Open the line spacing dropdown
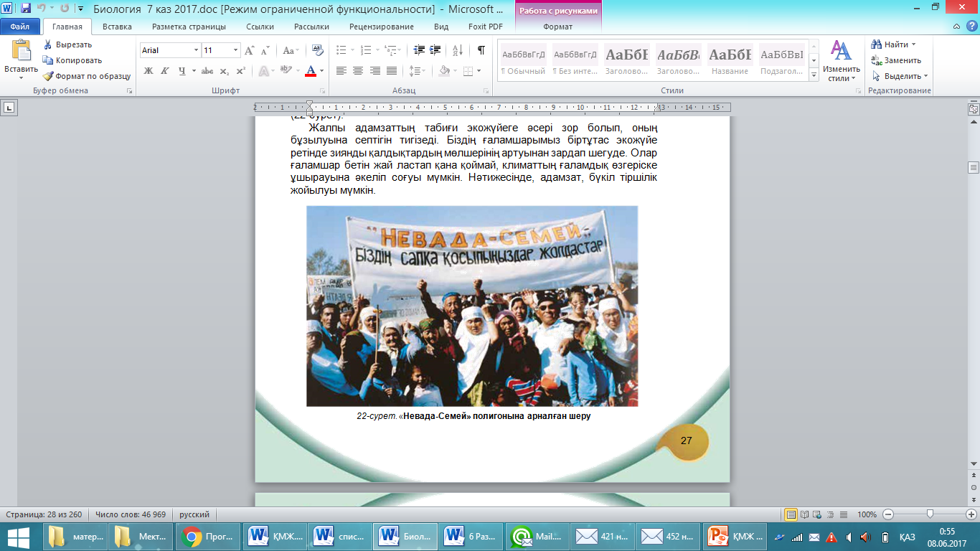The width and height of the screenshot is (980, 551). click(419, 71)
